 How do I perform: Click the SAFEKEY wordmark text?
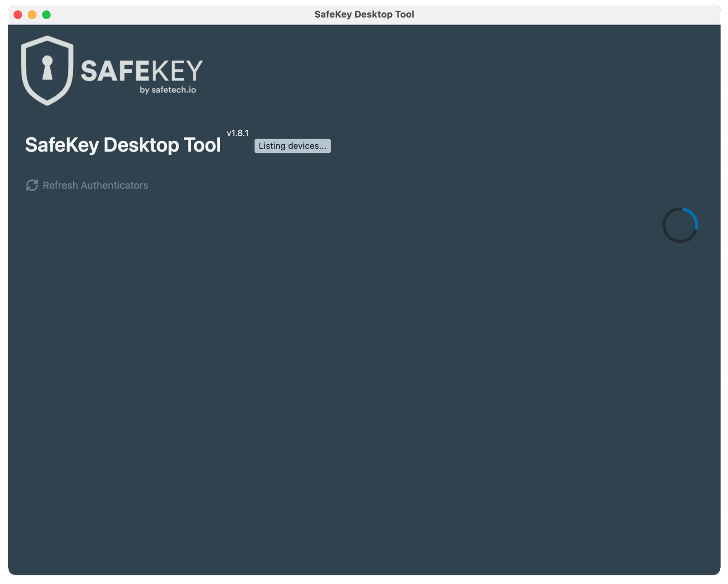coord(142,71)
